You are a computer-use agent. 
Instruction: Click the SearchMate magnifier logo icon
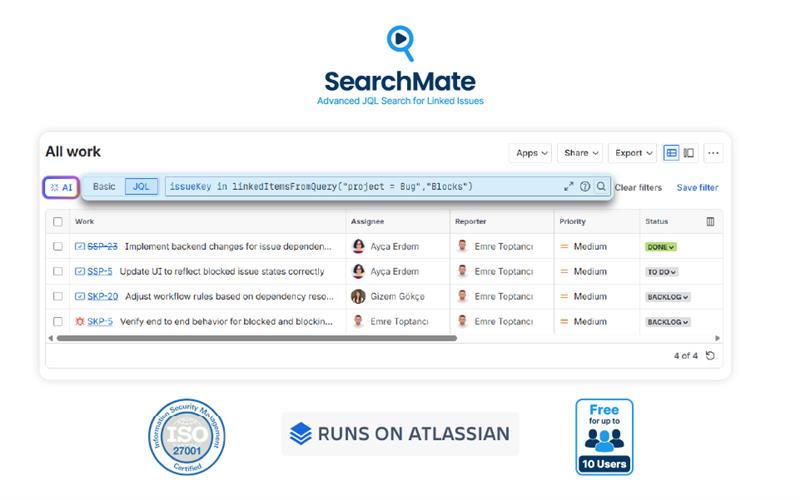click(401, 43)
